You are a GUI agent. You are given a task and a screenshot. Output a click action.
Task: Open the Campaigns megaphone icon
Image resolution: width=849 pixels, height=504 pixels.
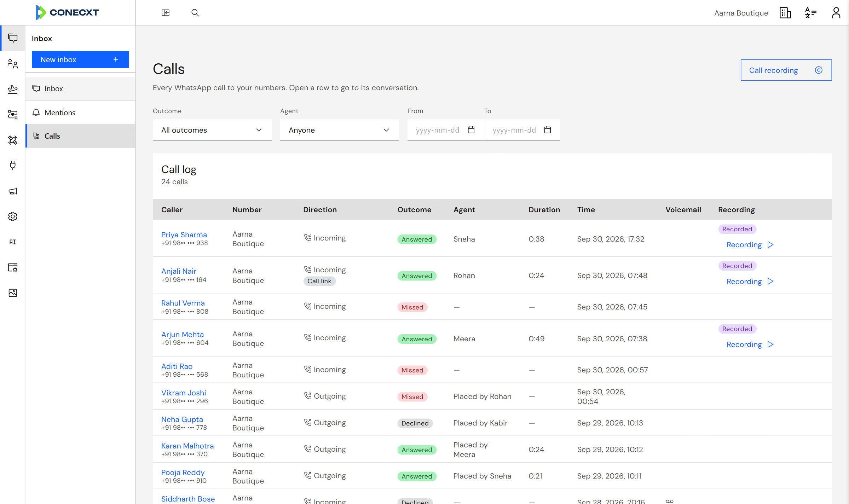tap(13, 191)
